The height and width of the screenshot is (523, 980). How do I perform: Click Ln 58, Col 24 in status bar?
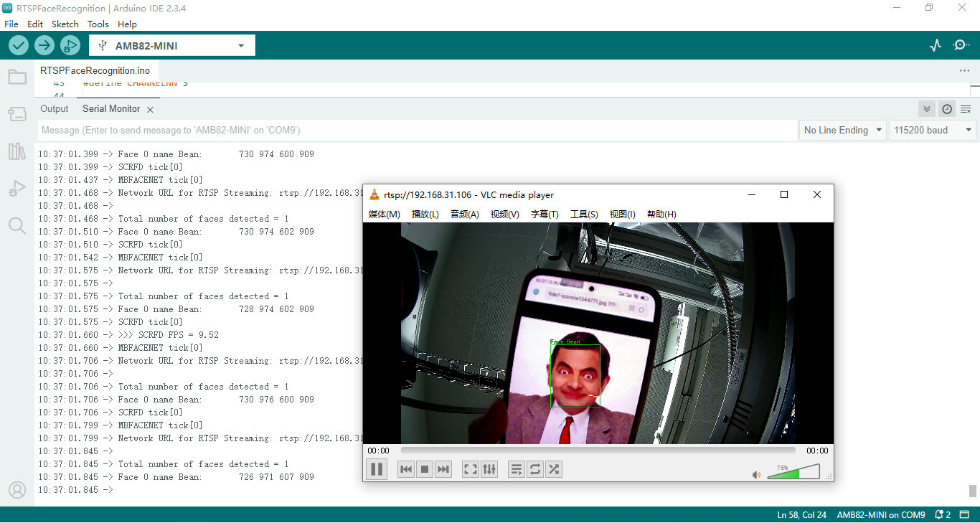tap(801, 514)
